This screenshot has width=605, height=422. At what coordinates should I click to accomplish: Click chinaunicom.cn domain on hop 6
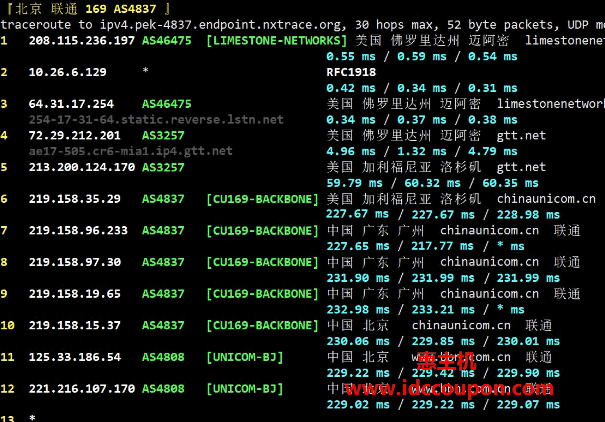pyautogui.click(x=545, y=198)
